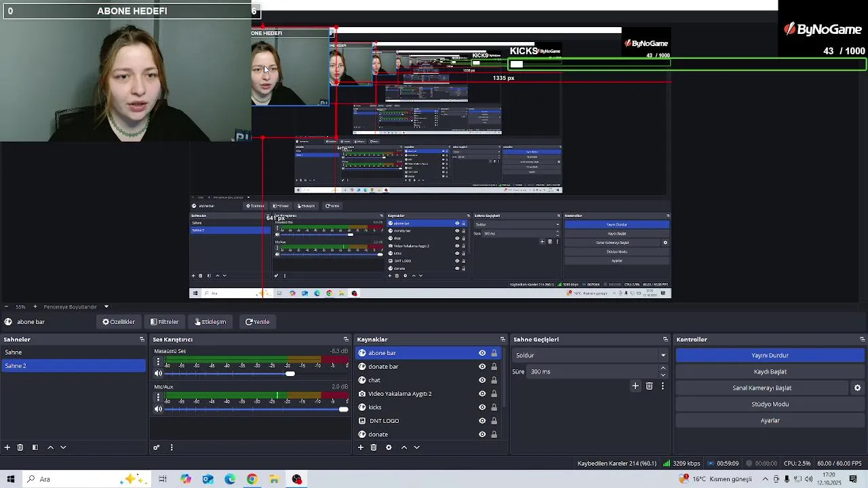The width and height of the screenshot is (868, 488).
Task: Remove selected source with trash icon in Kaynaklar
Action: click(x=374, y=447)
